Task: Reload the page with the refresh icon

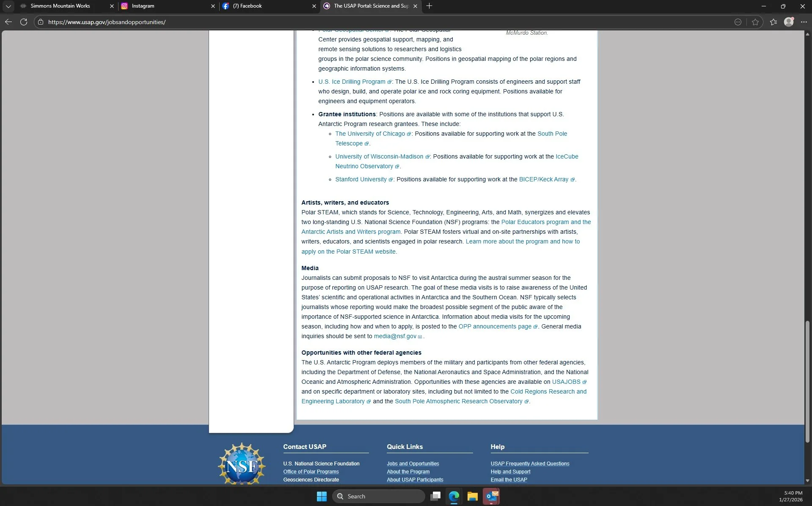Action: pos(24,22)
